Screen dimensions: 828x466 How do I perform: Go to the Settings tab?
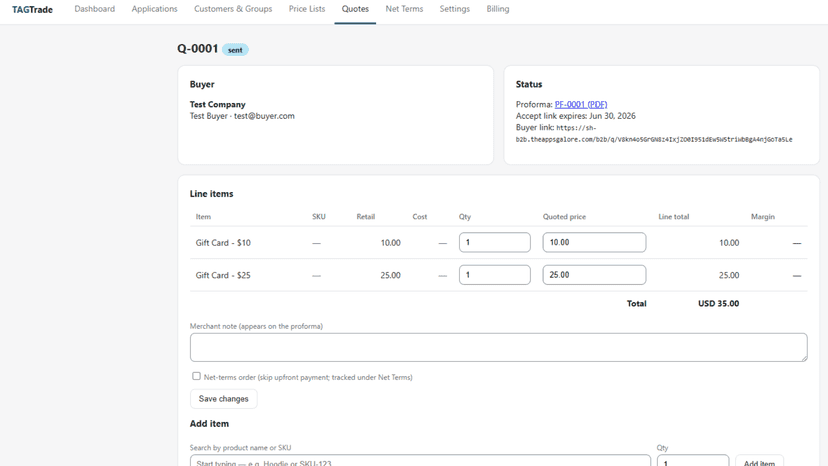[455, 9]
